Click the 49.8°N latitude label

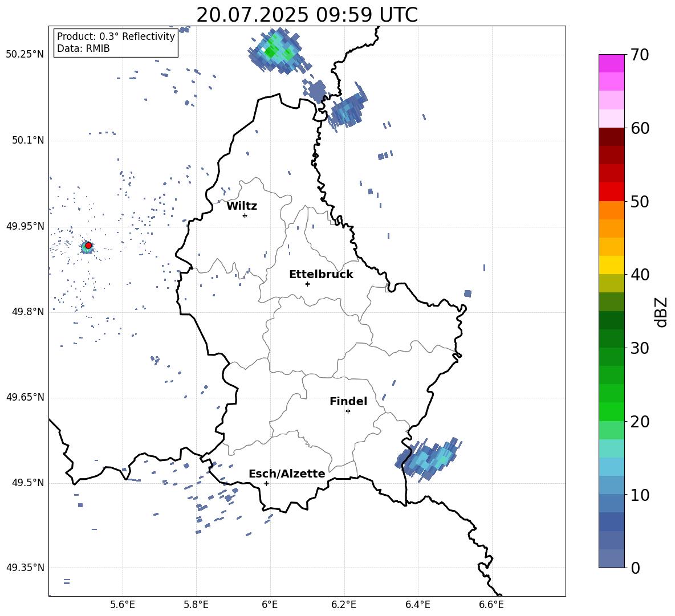pos(28,312)
